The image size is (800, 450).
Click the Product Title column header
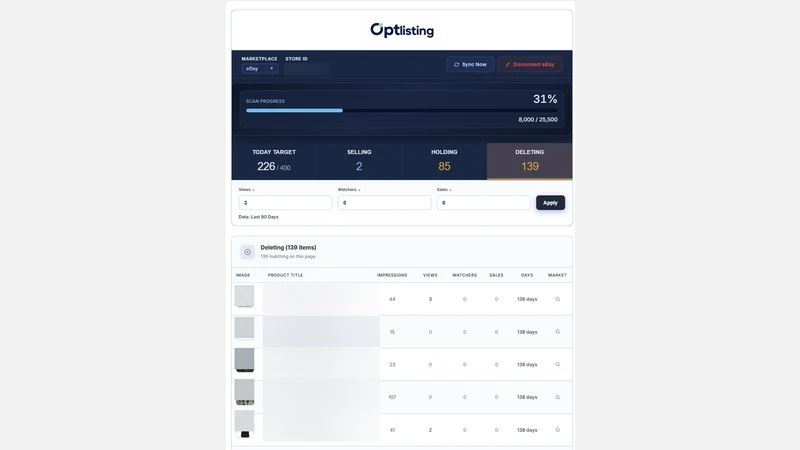(285, 275)
